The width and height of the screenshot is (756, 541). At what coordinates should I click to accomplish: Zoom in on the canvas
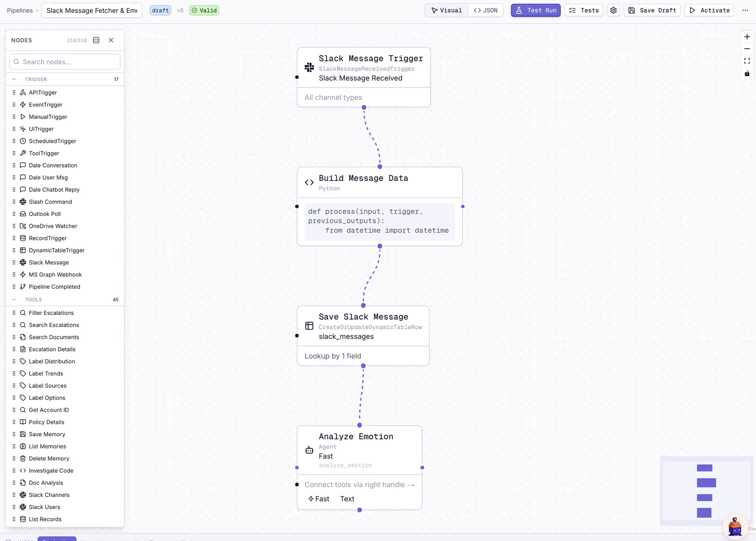[x=747, y=37]
